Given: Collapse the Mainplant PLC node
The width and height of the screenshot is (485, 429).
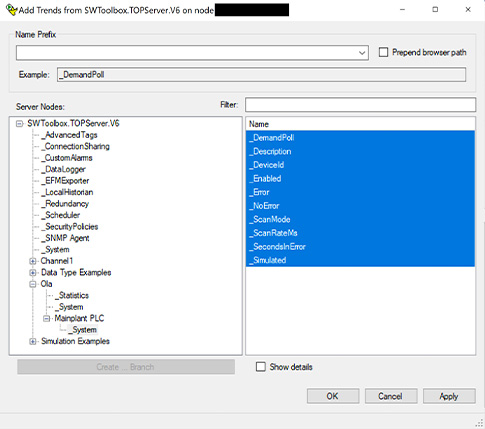Looking at the screenshot, I should [47, 318].
